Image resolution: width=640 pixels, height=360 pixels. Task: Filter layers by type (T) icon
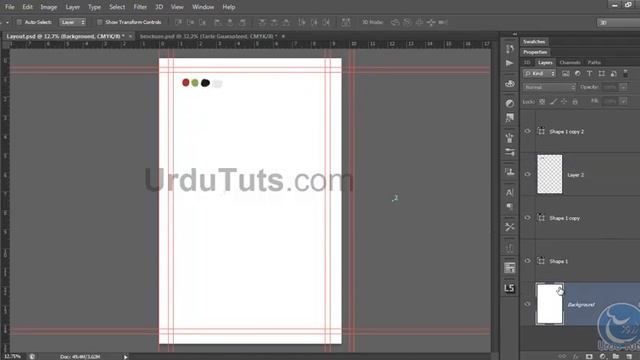[x=589, y=73]
